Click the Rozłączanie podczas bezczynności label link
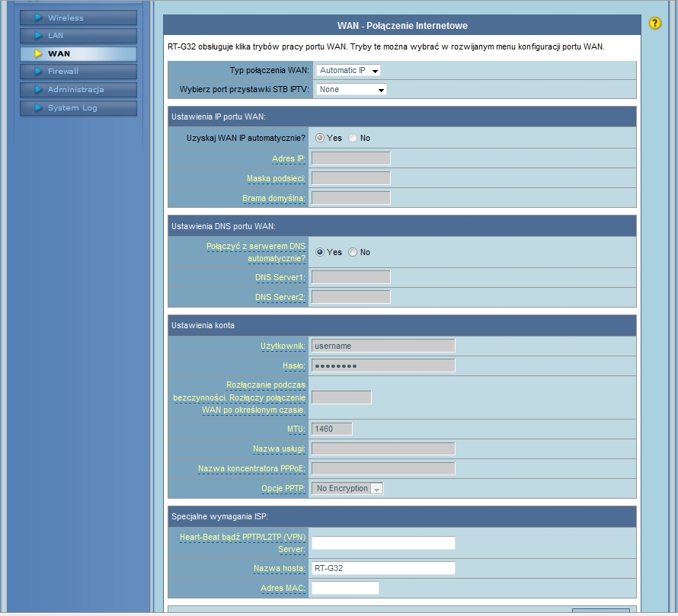Viewport: 678px width, 616px height. pyautogui.click(x=239, y=397)
